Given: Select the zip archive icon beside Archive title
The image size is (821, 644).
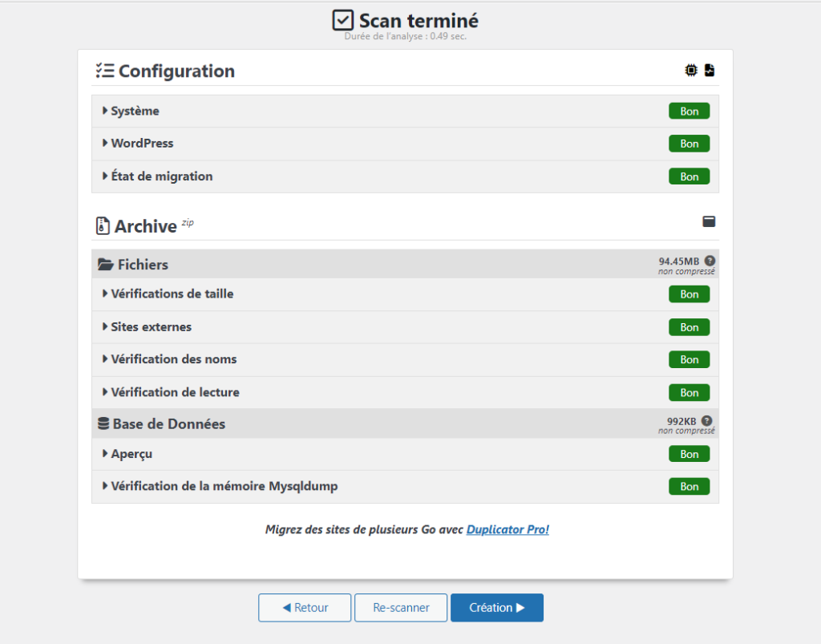Looking at the screenshot, I should pos(102,225).
